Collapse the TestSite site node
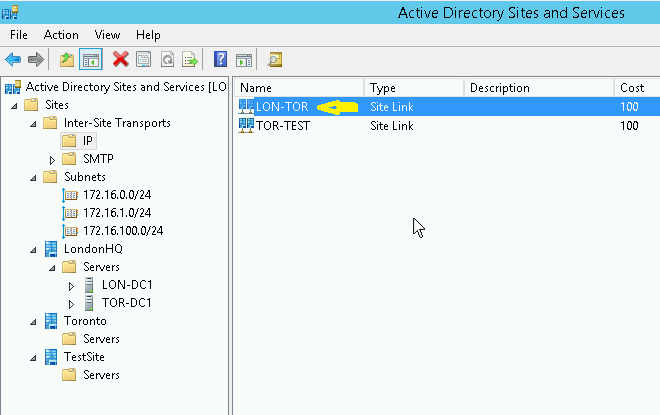This screenshot has width=660, height=415. click(x=33, y=358)
